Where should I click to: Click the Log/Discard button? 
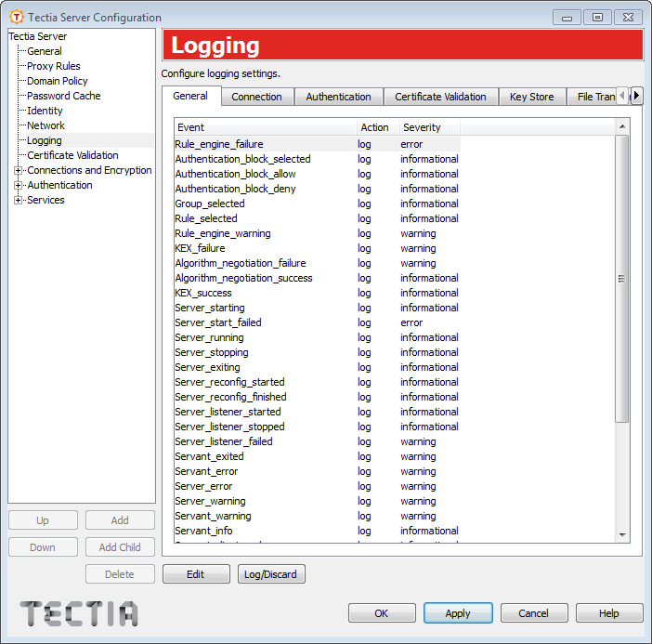270,574
